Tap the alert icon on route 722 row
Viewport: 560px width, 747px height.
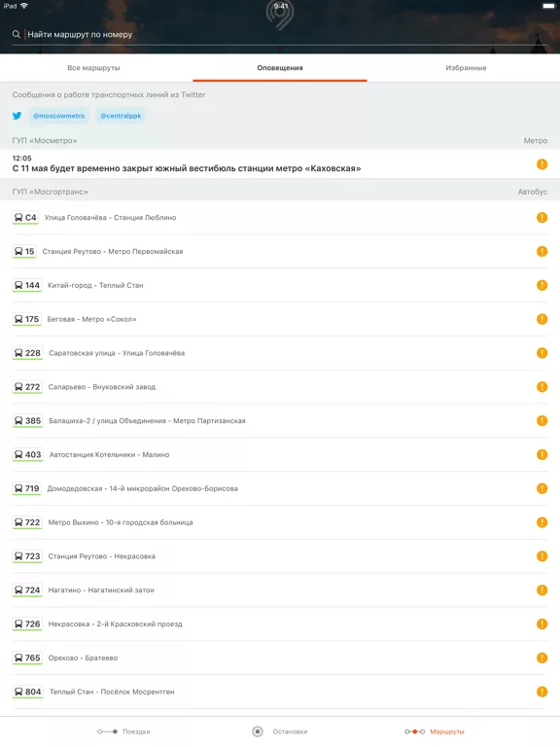click(x=542, y=521)
